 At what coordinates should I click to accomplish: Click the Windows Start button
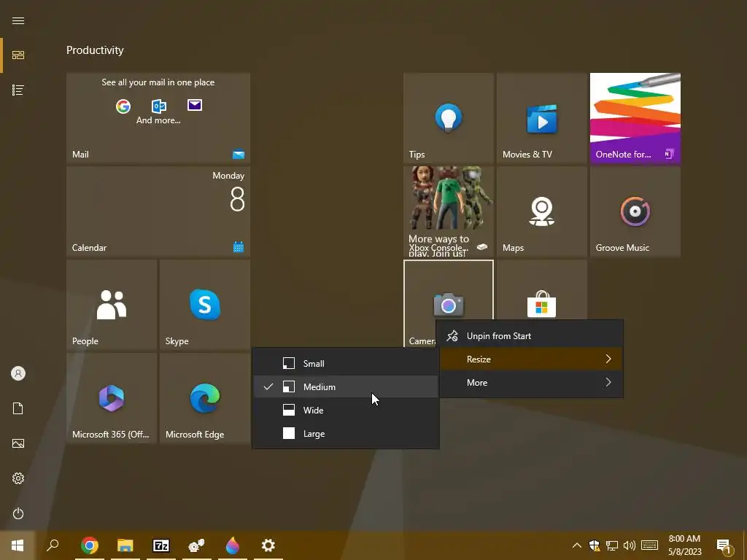[18, 545]
